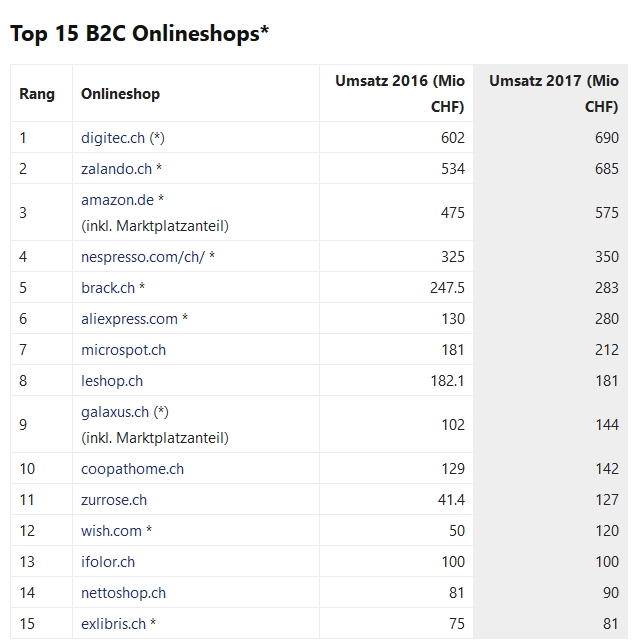This screenshot has width=633, height=642.
Task: Select the value 182.1 for leshop.ch
Action: pyautogui.click(x=448, y=381)
